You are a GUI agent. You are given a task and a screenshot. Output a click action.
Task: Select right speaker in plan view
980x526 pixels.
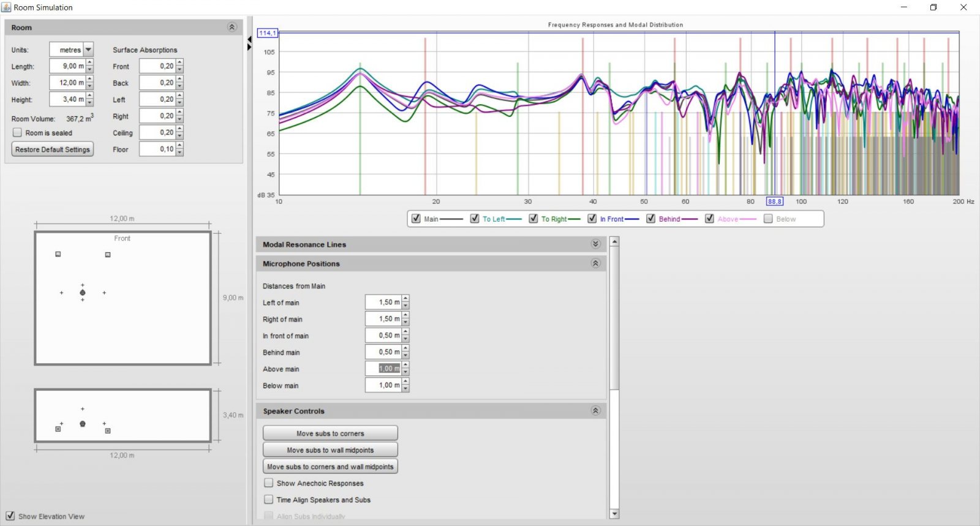(108, 254)
